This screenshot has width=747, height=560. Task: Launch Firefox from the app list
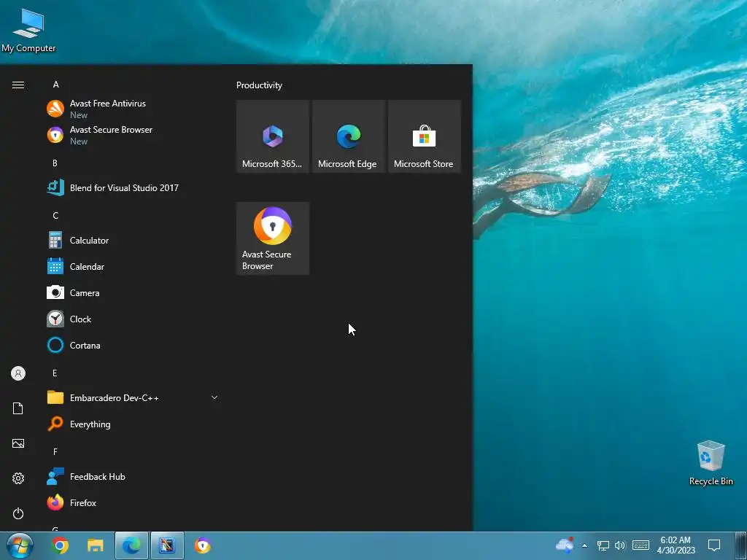tap(132, 502)
